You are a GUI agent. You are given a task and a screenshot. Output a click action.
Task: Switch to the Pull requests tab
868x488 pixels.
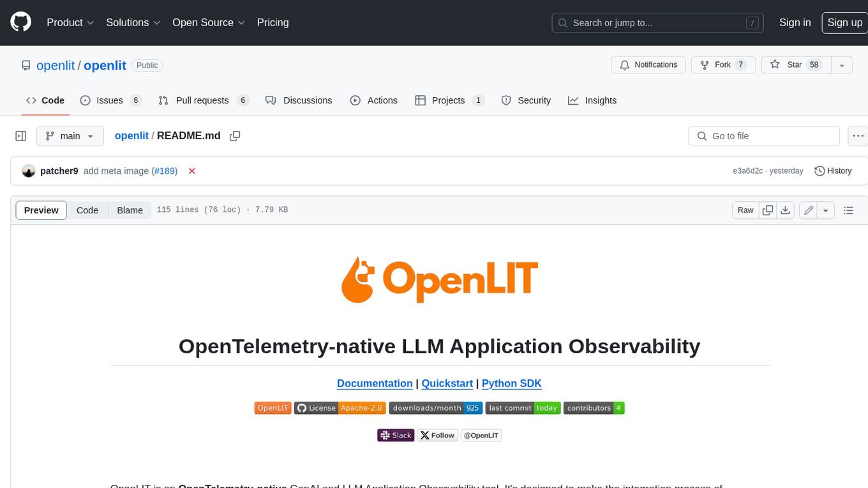(203, 100)
